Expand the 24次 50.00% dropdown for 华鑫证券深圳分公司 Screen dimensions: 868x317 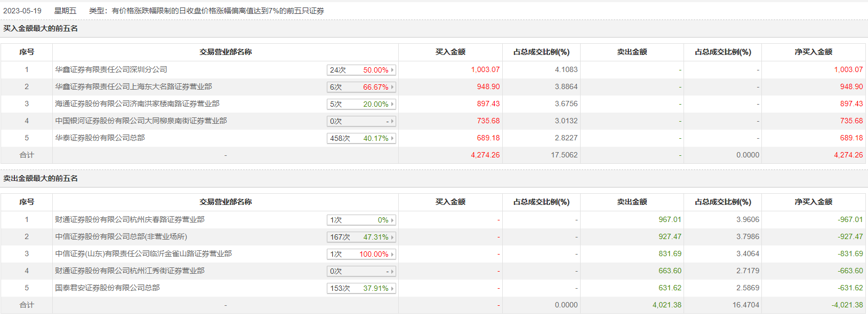(392, 70)
